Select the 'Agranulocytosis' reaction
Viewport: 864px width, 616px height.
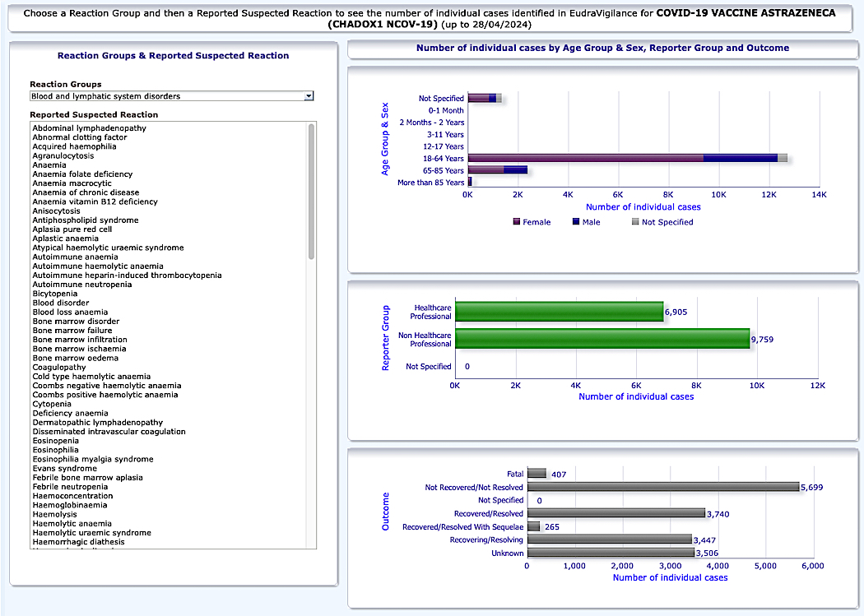(63, 155)
